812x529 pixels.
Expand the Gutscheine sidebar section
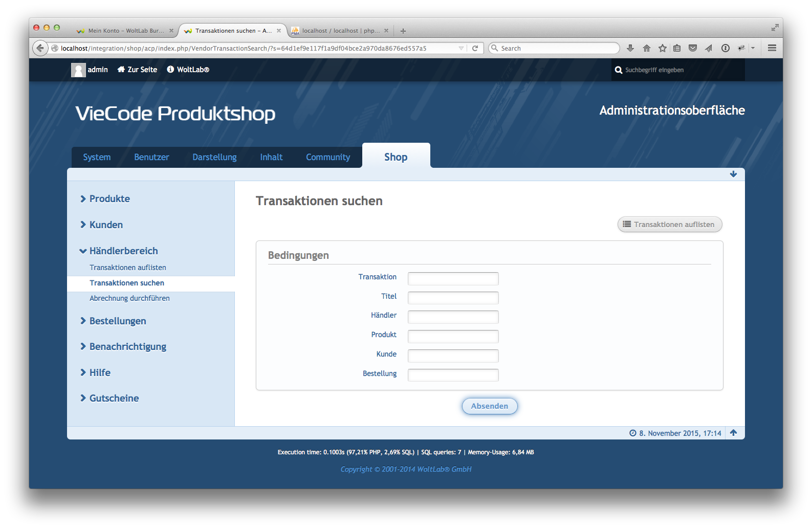pyautogui.click(x=114, y=398)
